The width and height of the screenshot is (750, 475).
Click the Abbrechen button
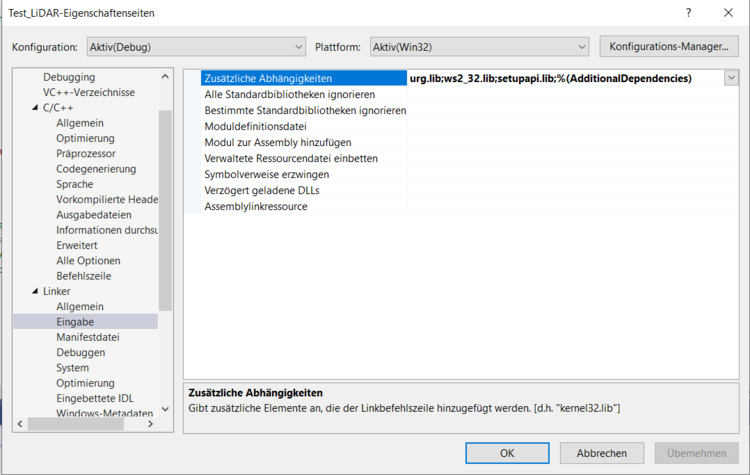click(x=601, y=453)
